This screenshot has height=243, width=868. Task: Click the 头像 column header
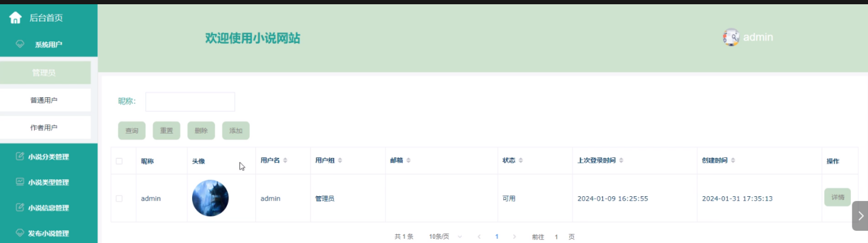[199, 161]
